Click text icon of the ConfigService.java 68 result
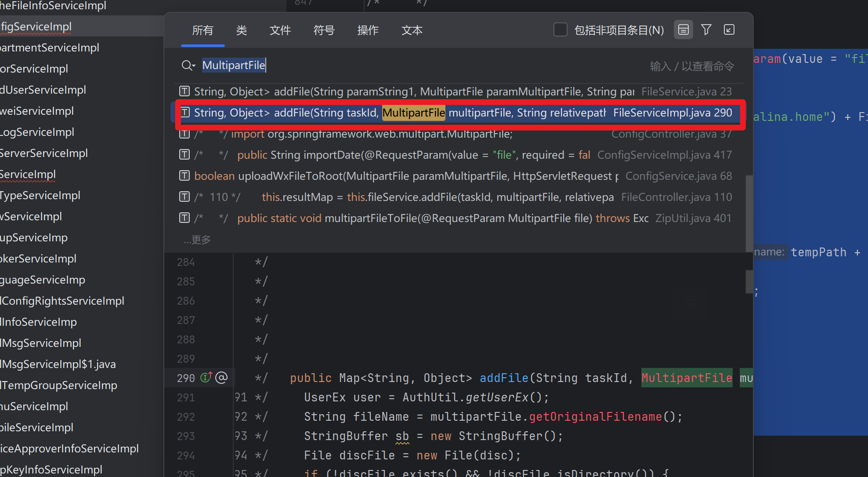Image resolution: width=868 pixels, height=477 pixels. (184, 176)
